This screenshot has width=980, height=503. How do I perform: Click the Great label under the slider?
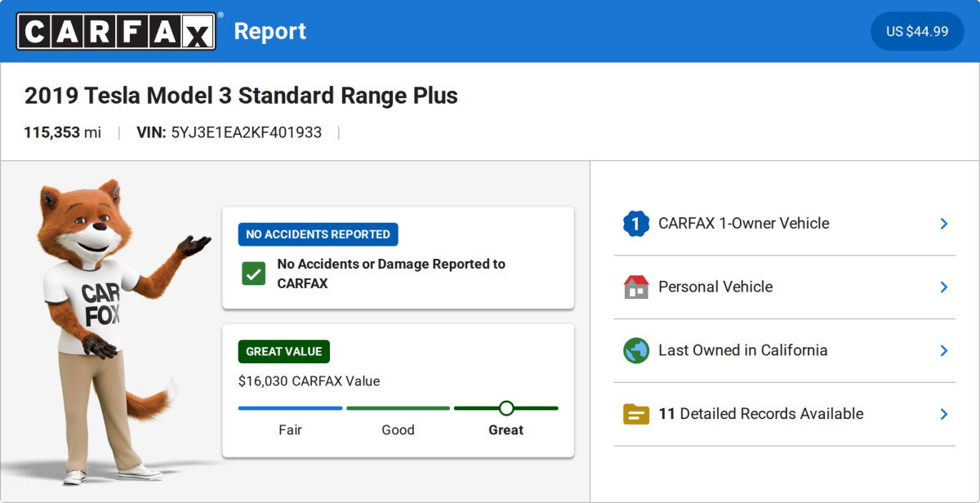[506, 430]
